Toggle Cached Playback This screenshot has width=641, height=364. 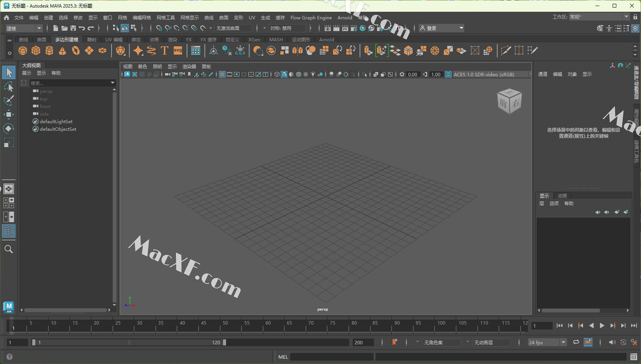[588, 342]
